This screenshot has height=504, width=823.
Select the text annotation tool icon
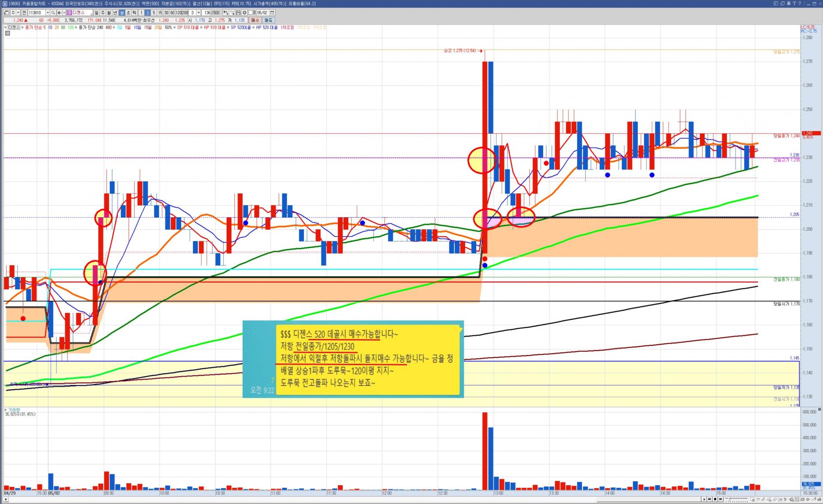tap(785, 499)
